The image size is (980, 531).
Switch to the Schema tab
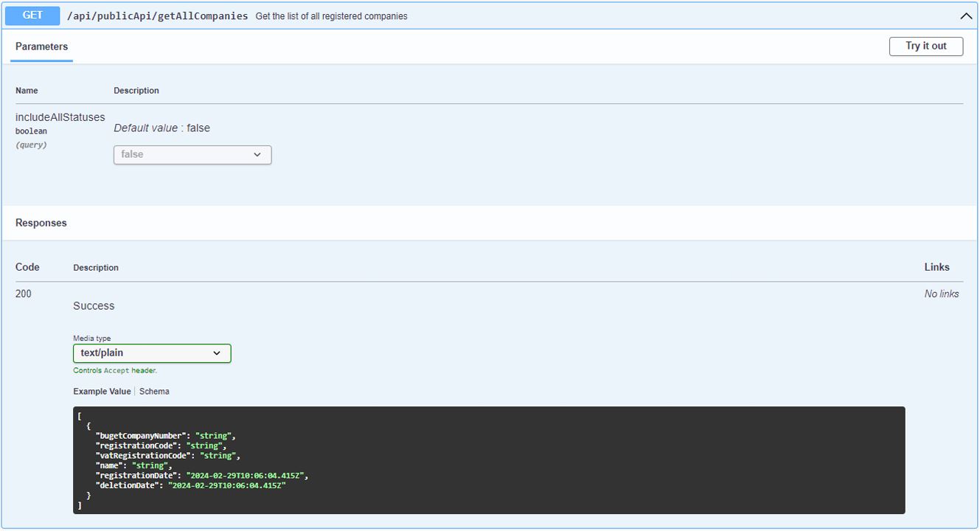(x=154, y=392)
